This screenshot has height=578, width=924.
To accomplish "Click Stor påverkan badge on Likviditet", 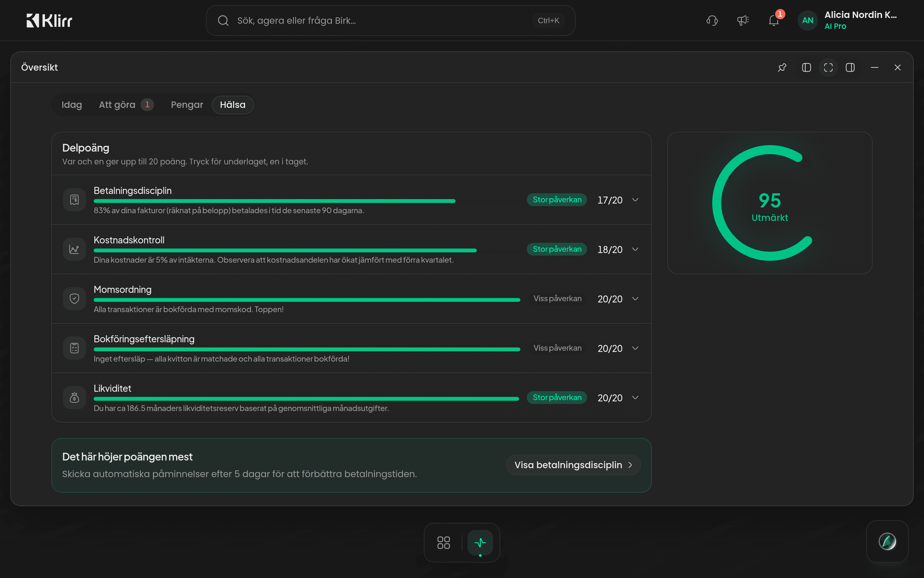I will pyautogui.click(x=557, y=398).
